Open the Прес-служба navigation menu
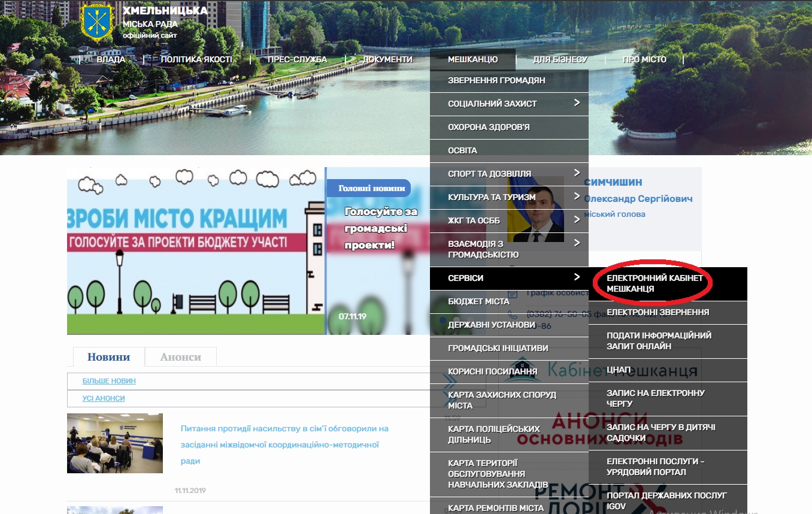The height and width of the screenshot is (514, 812). click(x=297, y=59)
